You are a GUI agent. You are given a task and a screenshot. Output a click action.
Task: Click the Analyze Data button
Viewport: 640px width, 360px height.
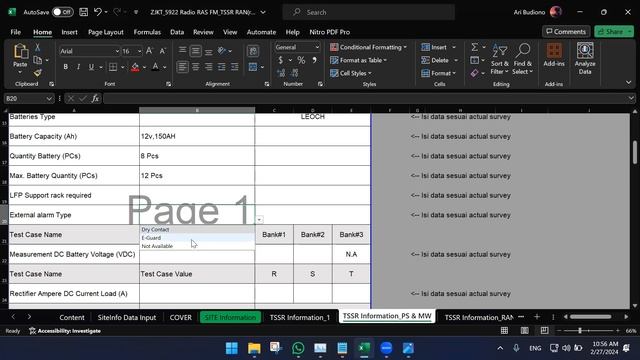pos(585,58)
